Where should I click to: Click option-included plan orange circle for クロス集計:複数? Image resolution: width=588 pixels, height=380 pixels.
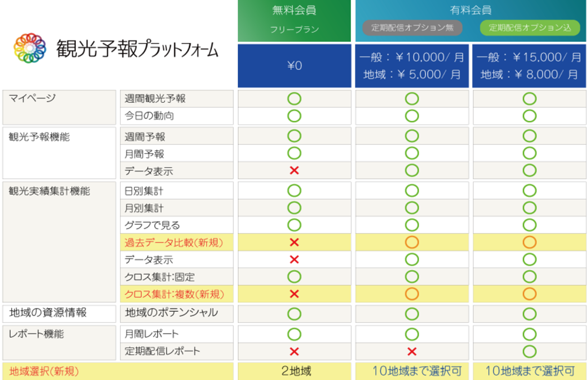click(x=530, y=294)
